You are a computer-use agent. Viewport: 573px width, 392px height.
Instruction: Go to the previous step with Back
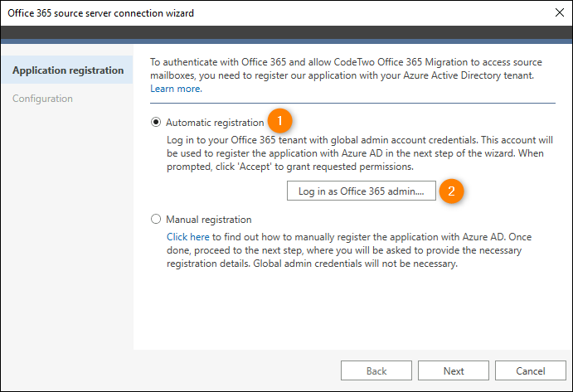376,370
